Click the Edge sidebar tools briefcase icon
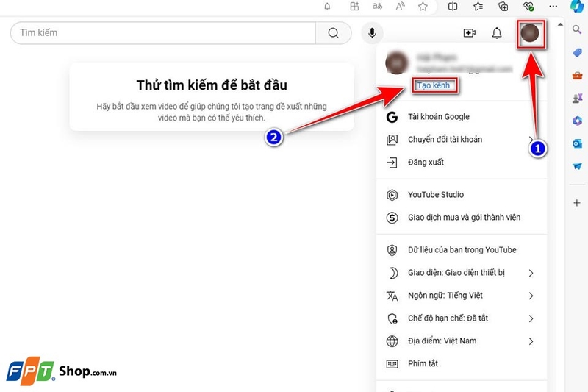The width and height of the screenshot is (588, 392). 577,76
